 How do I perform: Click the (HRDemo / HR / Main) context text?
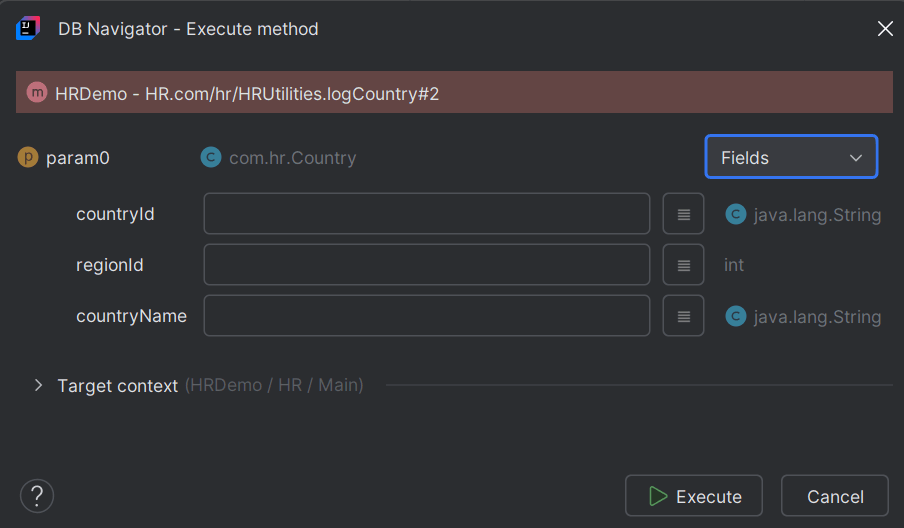[274, 384]
